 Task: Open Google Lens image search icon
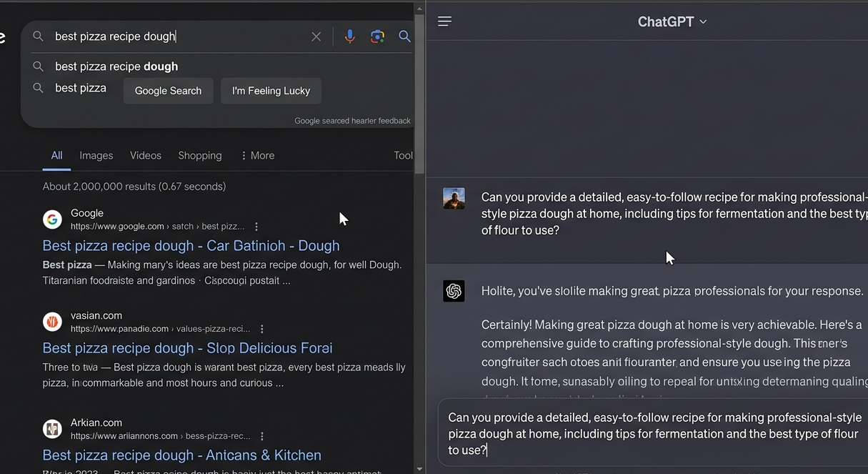click(x=377, y=36)
